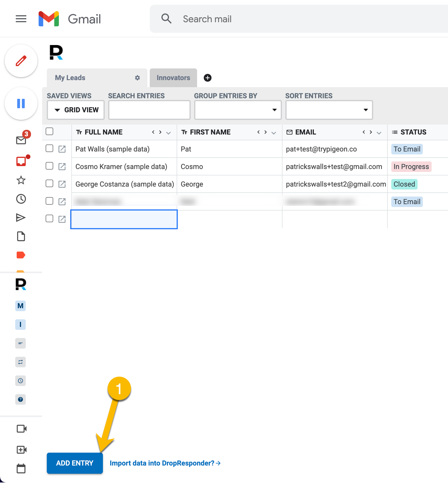Open the calendar icon in sidebar
Image resolution: width=448 pixels, height=486 pixels.
(21, 468)
